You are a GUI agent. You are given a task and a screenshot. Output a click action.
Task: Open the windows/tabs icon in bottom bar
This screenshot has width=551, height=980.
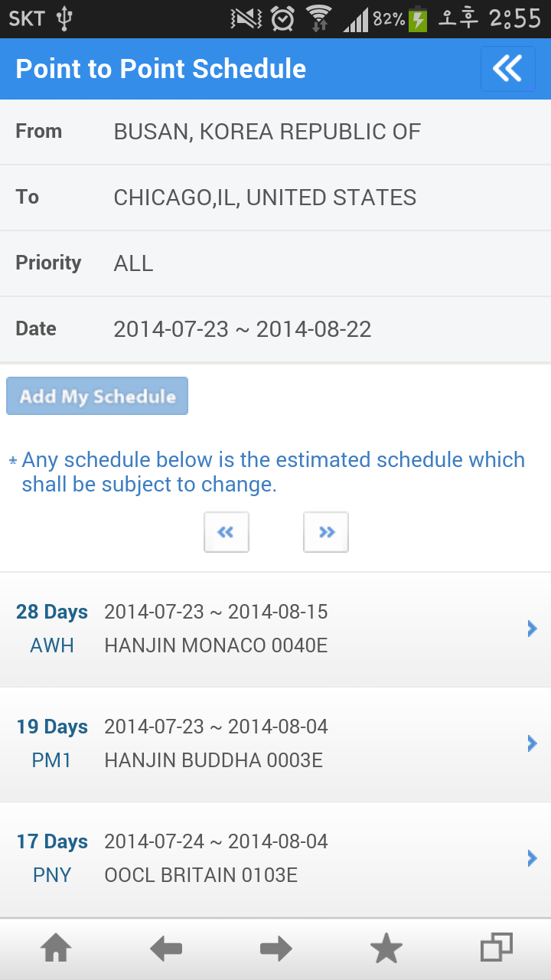(496, 948)
